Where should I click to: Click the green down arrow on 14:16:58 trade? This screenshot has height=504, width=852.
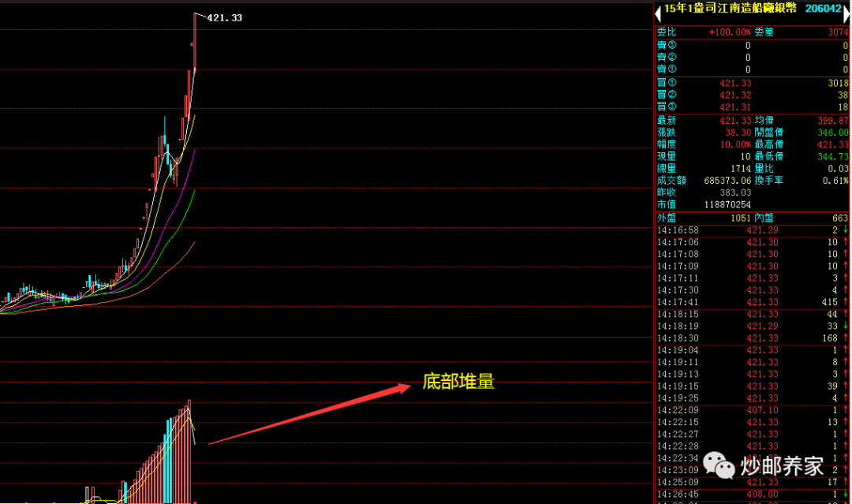coord(845,230)
